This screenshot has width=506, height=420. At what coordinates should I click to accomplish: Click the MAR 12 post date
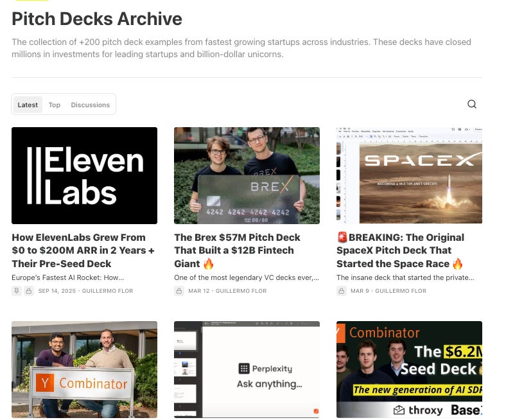click(199, 291)
